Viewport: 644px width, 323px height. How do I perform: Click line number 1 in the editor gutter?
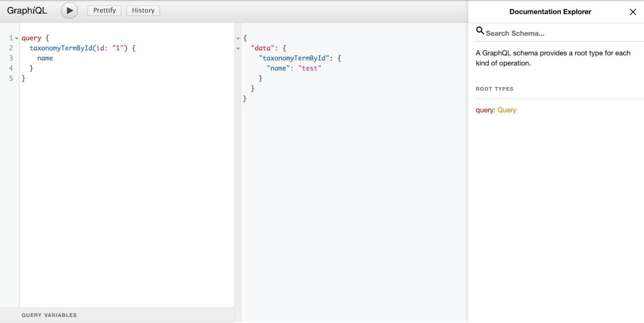[10, 38]
